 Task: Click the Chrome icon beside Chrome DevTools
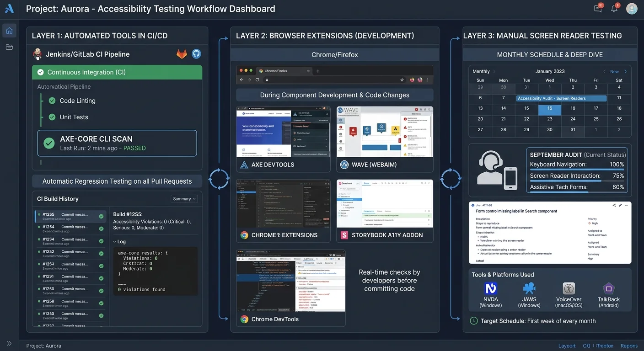[x=245, y=319]
